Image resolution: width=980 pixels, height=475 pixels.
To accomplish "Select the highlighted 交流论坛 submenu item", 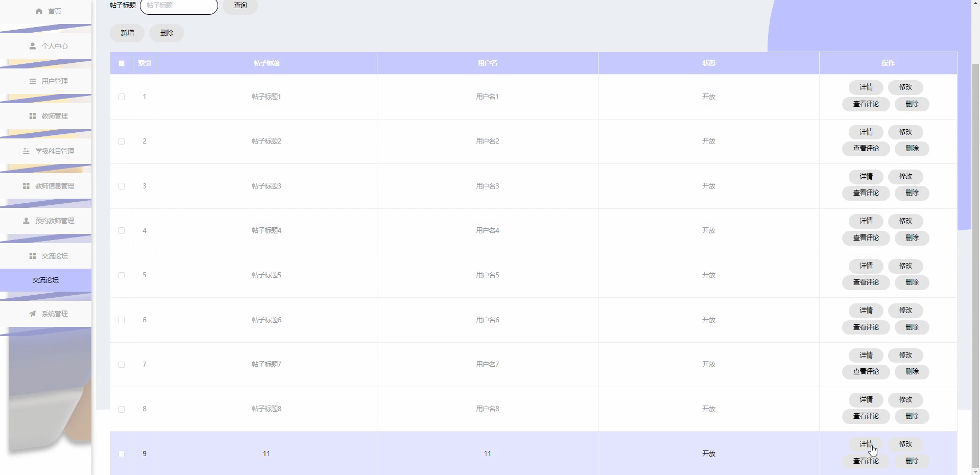I will point(46,280).
